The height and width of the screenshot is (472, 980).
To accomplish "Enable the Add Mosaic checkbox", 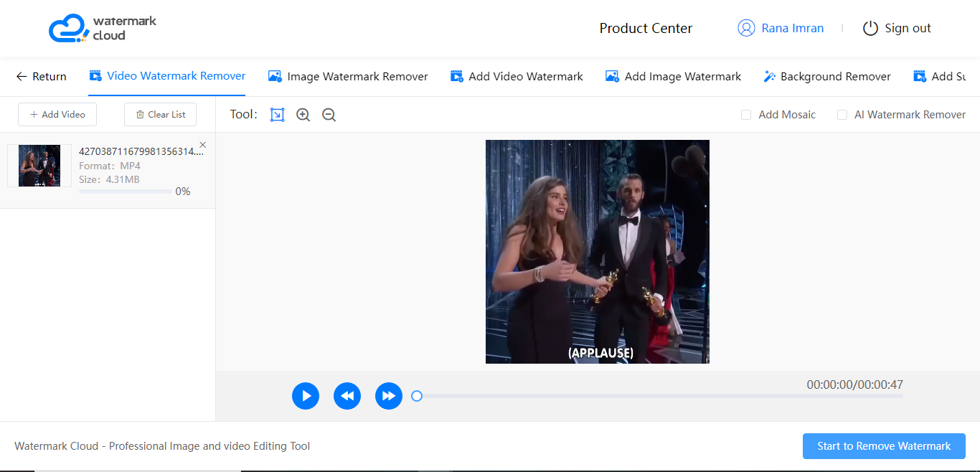I will point(746,115).
